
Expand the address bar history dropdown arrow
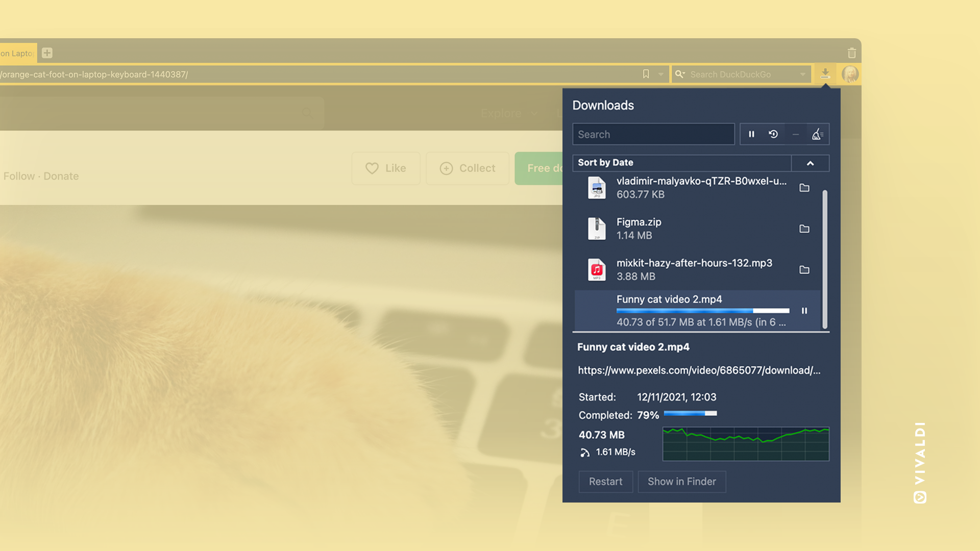[x=661, y=74]
